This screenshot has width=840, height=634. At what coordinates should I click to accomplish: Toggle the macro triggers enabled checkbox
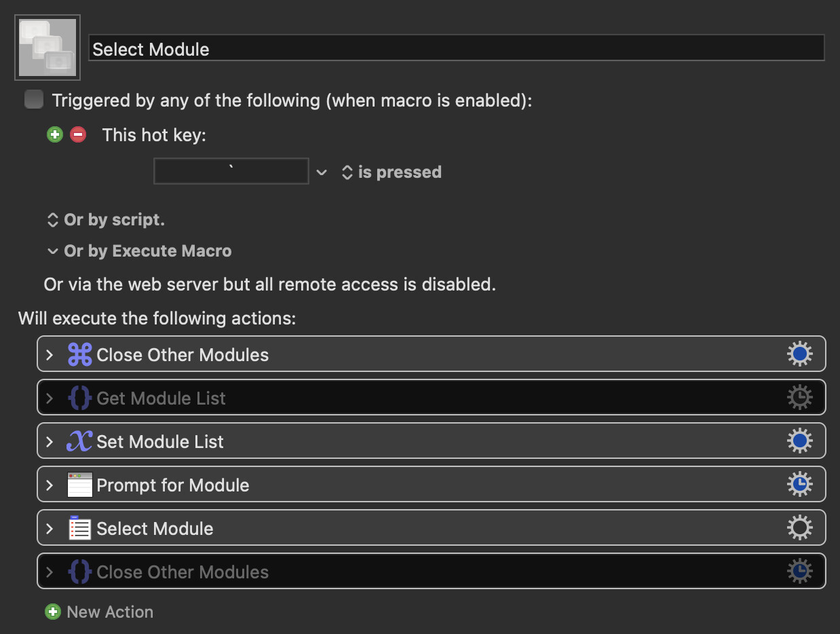coord(34,100)
